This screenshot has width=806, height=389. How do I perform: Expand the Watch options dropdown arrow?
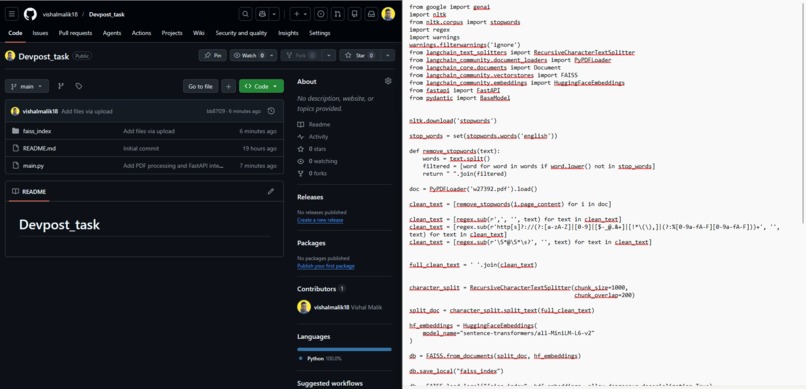tap(272, 55)
